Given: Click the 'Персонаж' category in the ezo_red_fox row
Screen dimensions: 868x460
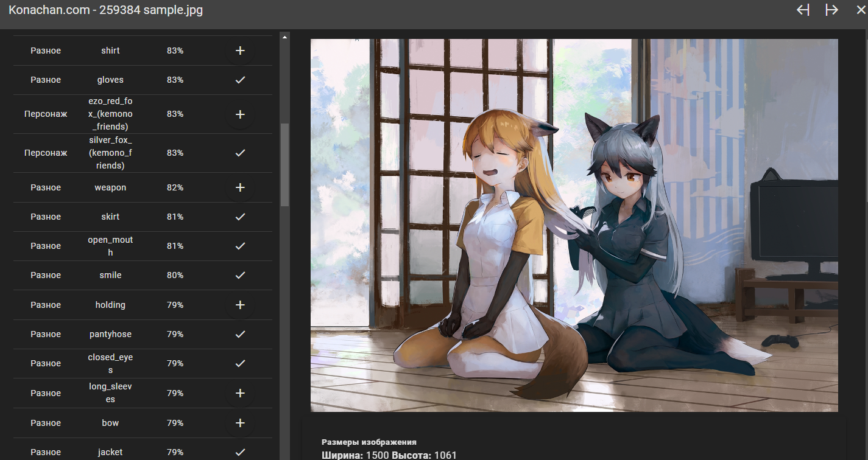Looking at the screenshot, I should click(x=46, y=114).
